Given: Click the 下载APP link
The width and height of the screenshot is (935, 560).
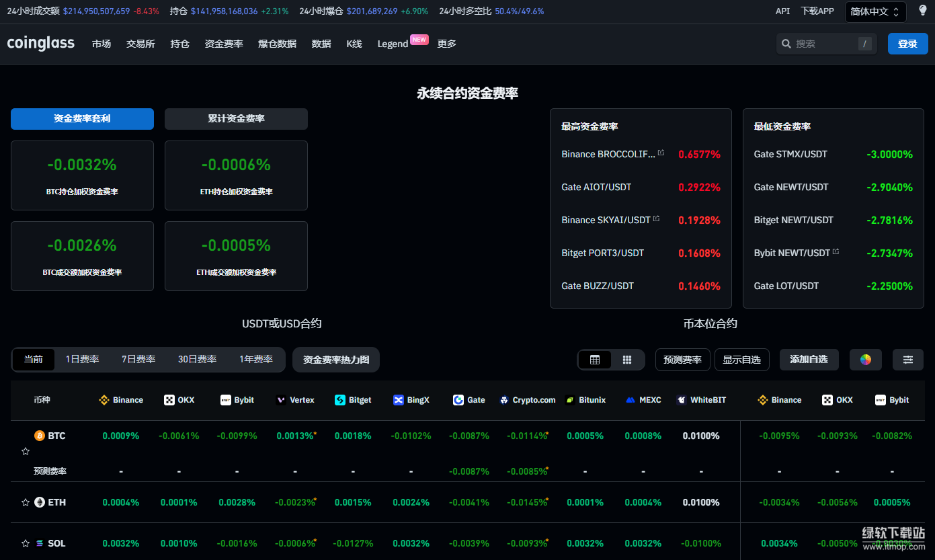Looking at the screenshot, I should [817, 11].
